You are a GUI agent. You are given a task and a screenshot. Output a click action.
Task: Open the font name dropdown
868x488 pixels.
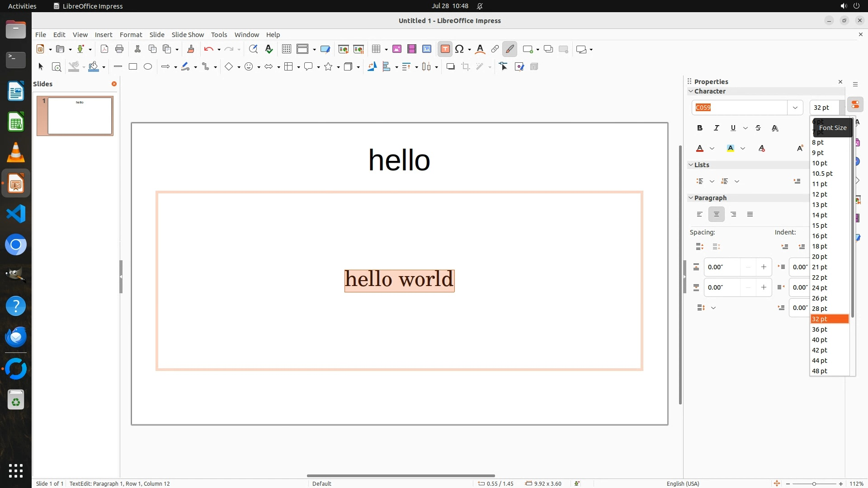pos(795,108)
